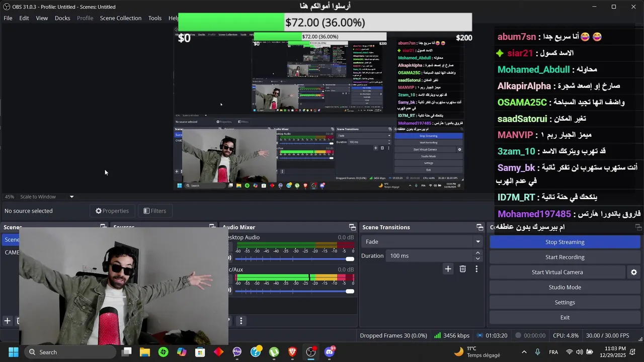Open the Docks menu
The height and width of the screenshot is (362, 644).
tap(62, 18)
